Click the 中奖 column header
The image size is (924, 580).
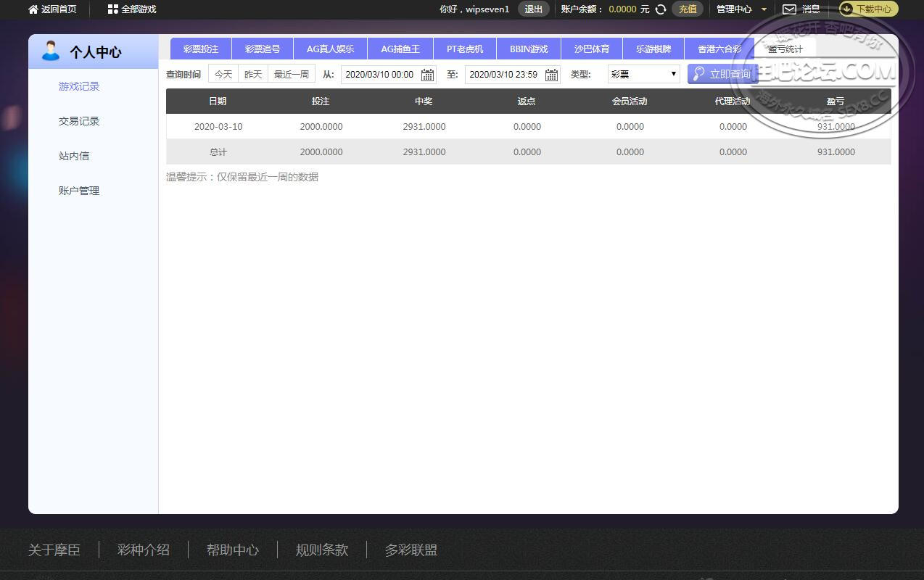pyautogui.click(x=424, y=101)
